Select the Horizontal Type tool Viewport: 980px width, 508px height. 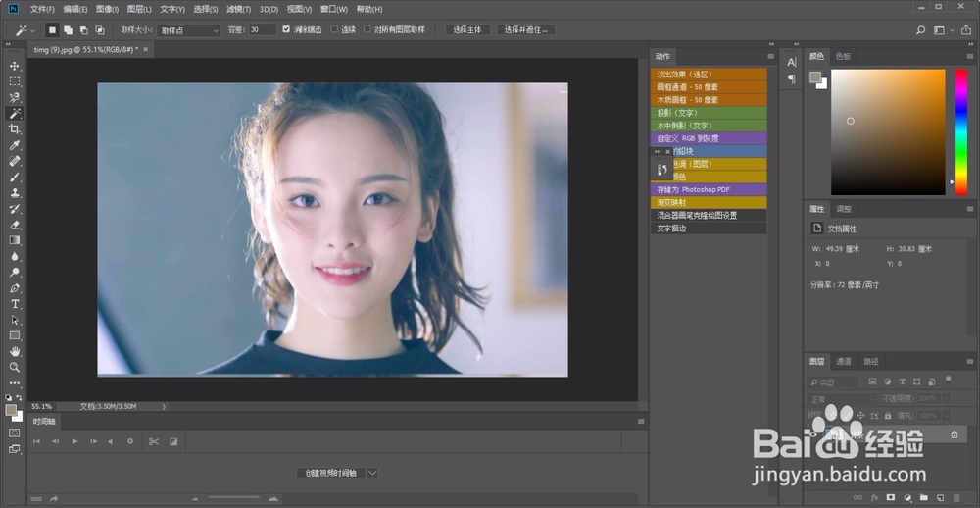pos(15,304)
